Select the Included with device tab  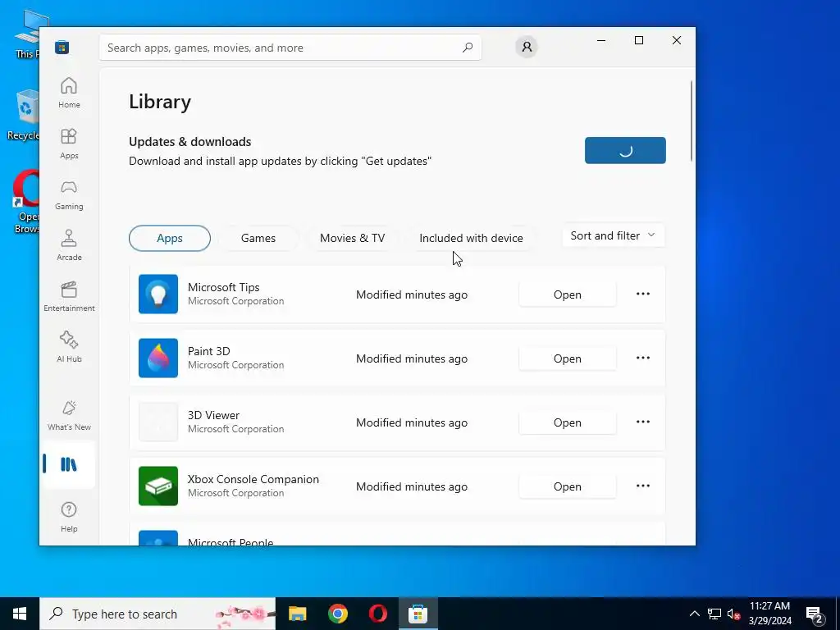(472, 238)
